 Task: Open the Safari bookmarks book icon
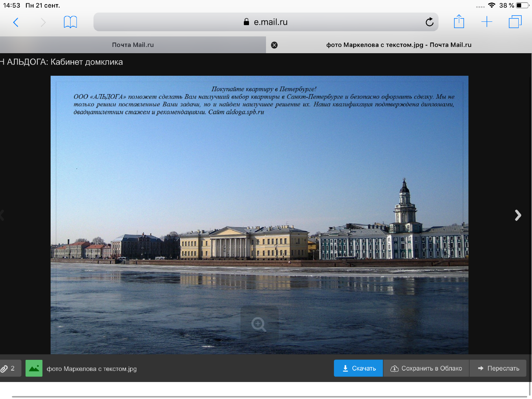(70, 22)
